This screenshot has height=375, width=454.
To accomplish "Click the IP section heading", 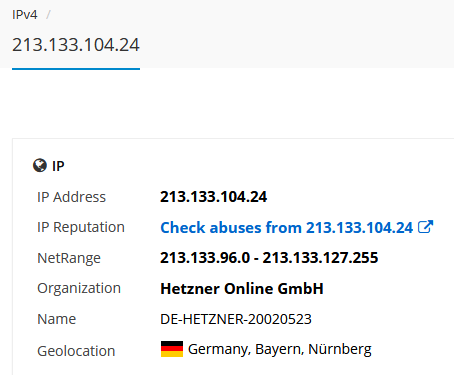I will 58,166.
